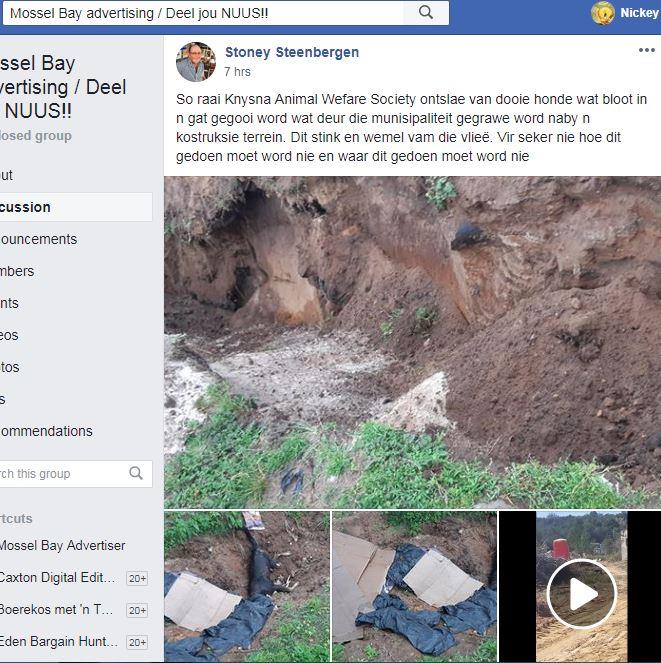Click the 'Shortcuts' heading in sidebar
Viewport: 661px width, 663px height.
(x=16, y=519)
